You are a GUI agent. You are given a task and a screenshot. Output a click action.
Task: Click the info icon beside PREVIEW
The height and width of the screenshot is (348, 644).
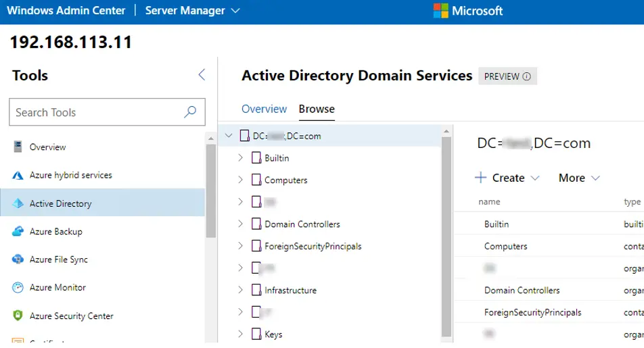526,77
